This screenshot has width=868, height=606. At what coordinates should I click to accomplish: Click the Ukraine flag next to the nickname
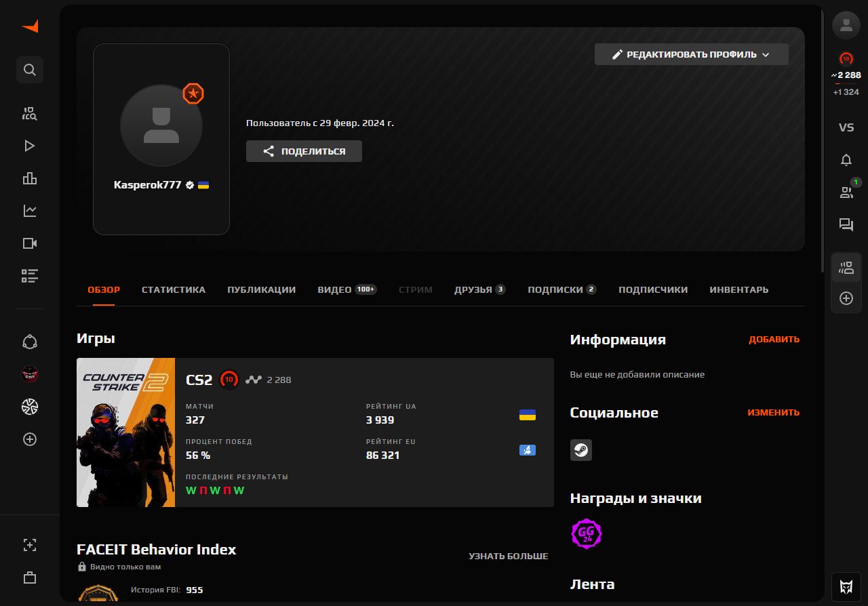pos(203,184)
